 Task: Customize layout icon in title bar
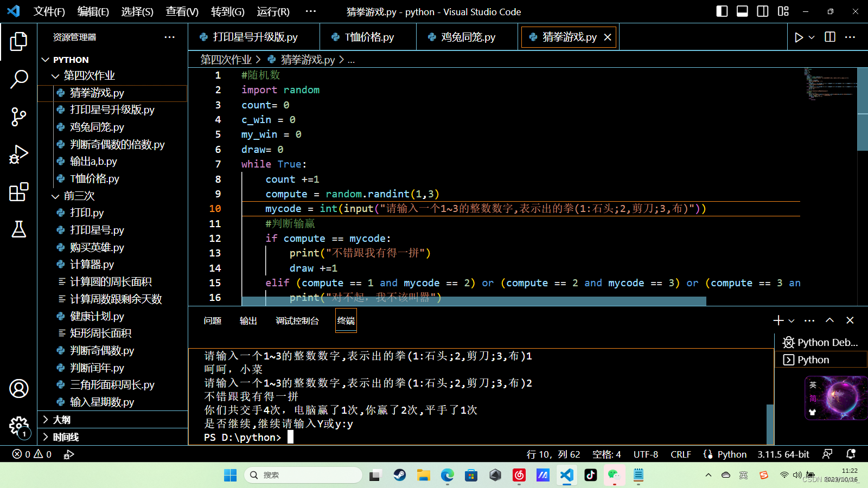(783, 11)
